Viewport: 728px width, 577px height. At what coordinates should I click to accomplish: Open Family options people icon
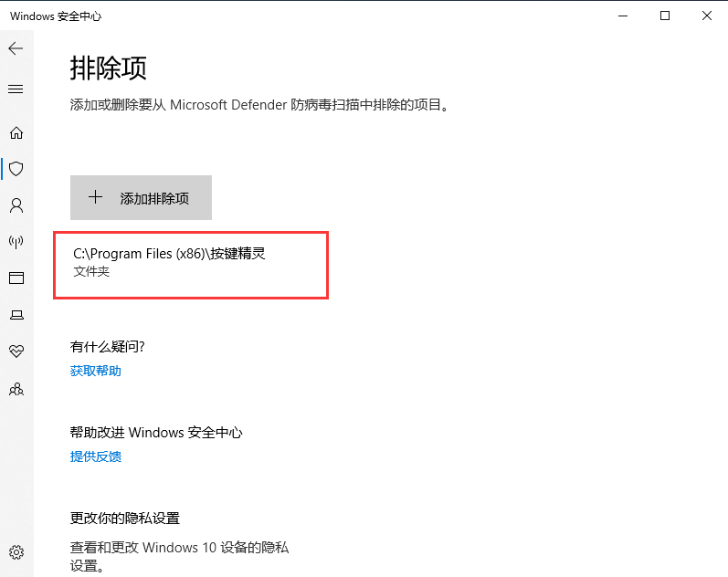pos(16,389)
